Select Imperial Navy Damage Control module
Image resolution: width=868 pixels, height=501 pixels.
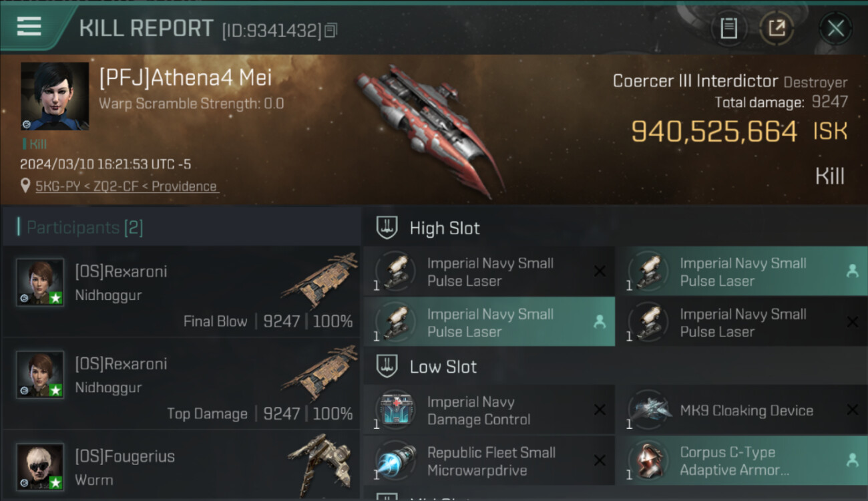pos(489,411)
